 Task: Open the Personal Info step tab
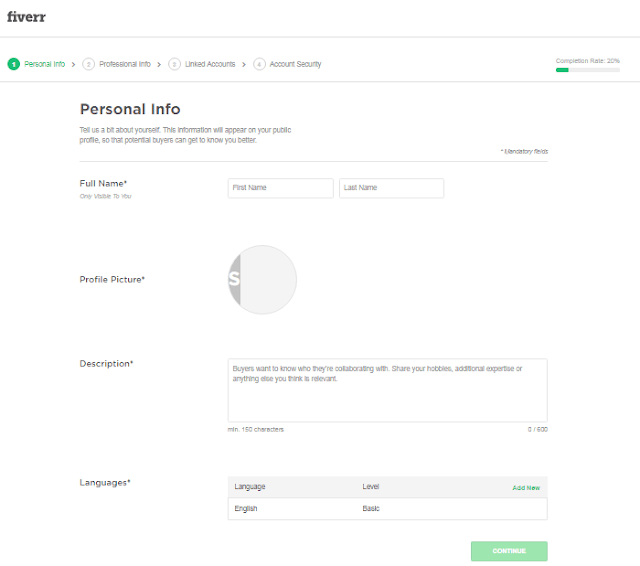tap(44, 64)
